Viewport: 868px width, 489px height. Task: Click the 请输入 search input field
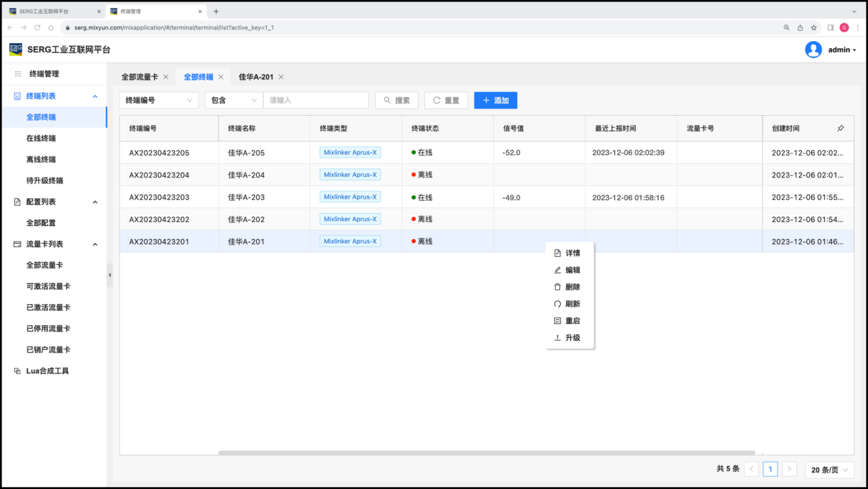316,101
